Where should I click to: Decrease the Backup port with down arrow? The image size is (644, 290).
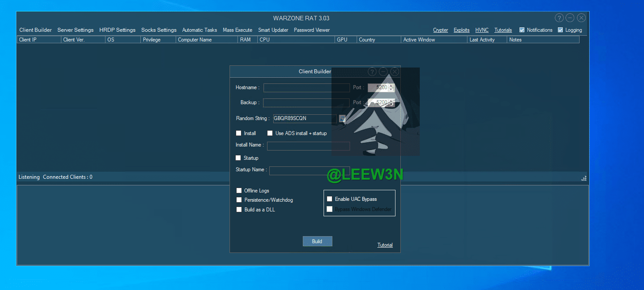click(x=391, y=105)
